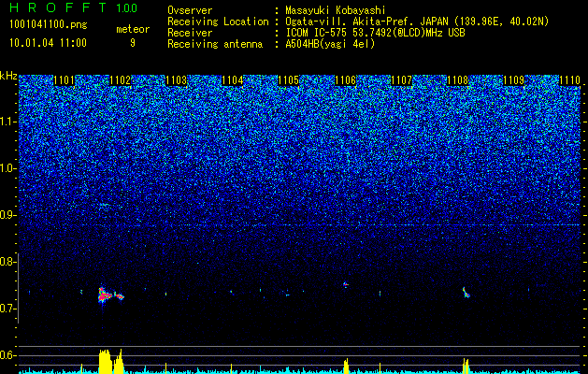Click the small meteor echo under 1106
588x374 pixels.
pyautogui.click(x=346, y=284)
